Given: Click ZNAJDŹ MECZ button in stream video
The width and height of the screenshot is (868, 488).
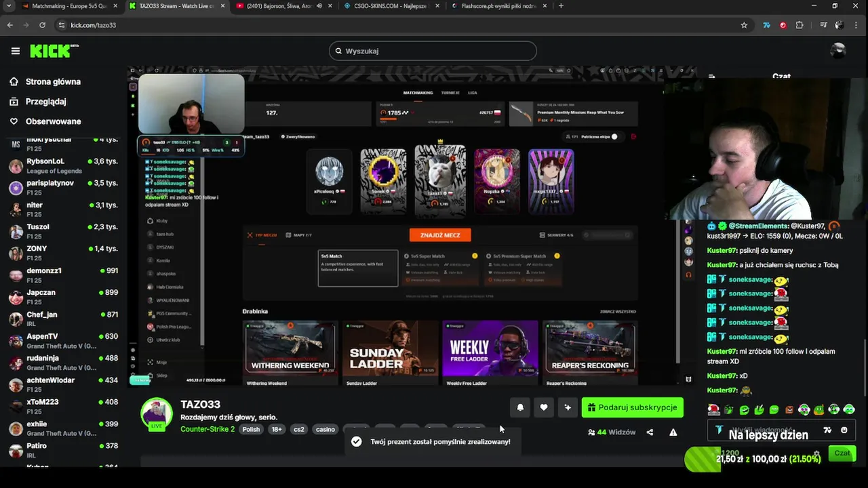Looking at the screenshot, I should click(440, 235).
